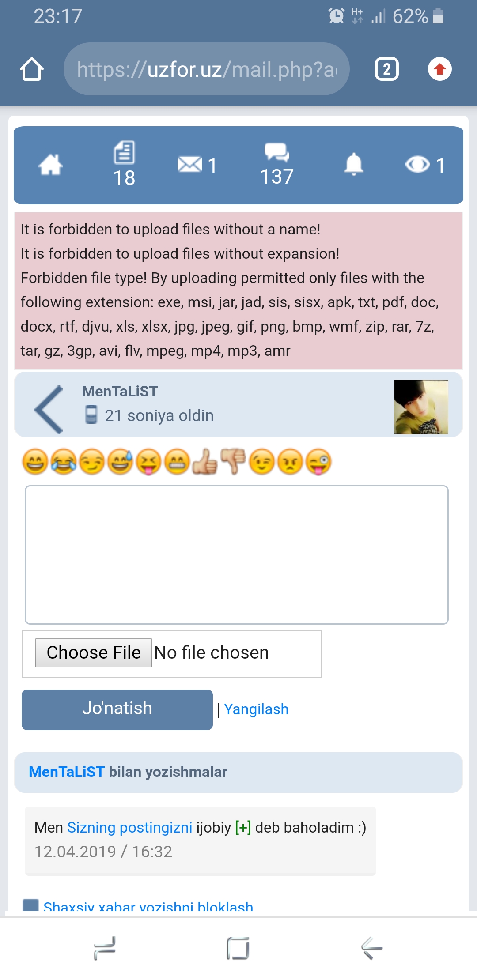Open the notifications bell icon
The image size is (477, 980).
(353, 165)
